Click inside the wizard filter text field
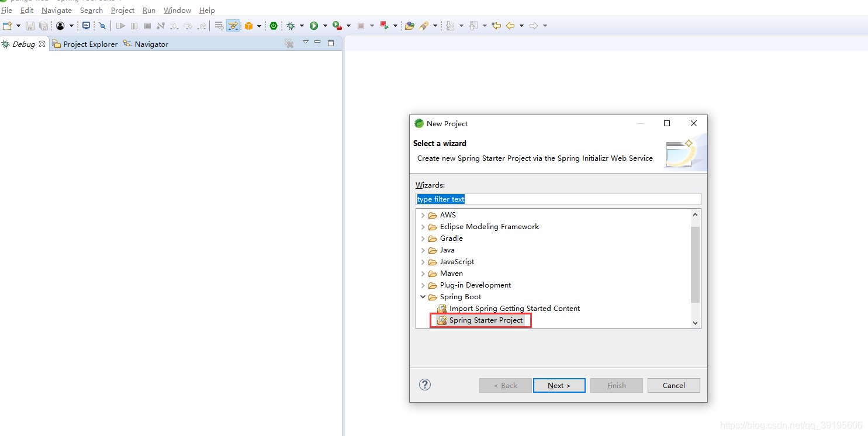This screenshot has height=436, width=868. 558,199
